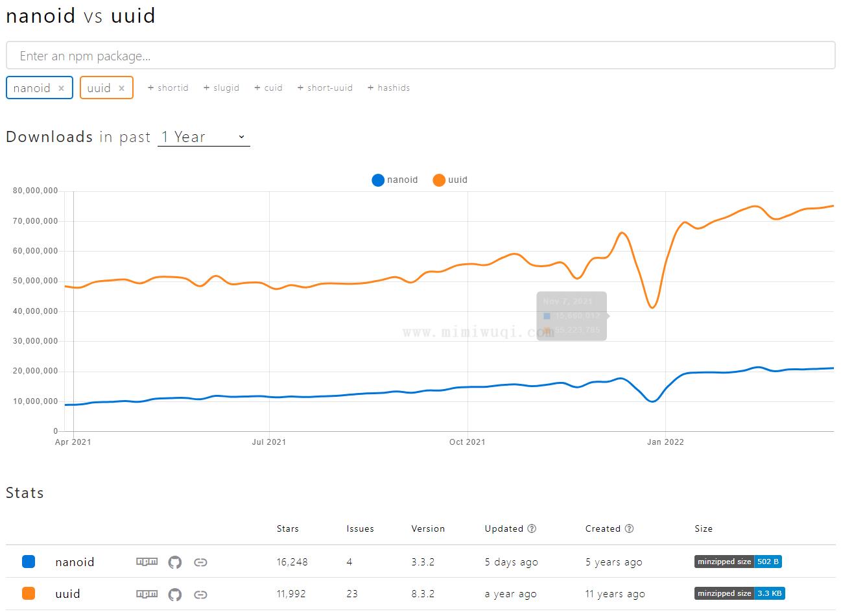841x616 pixels.
Task: Click the nanoid minzipped size 502 B badge
Action: click(738, 562)
